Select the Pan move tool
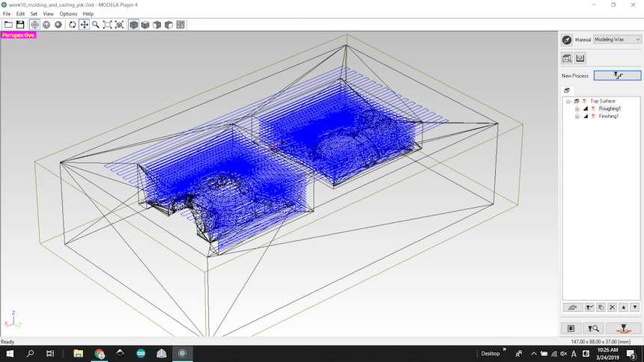The image size is (644, 362). click(x=84, y=25)
